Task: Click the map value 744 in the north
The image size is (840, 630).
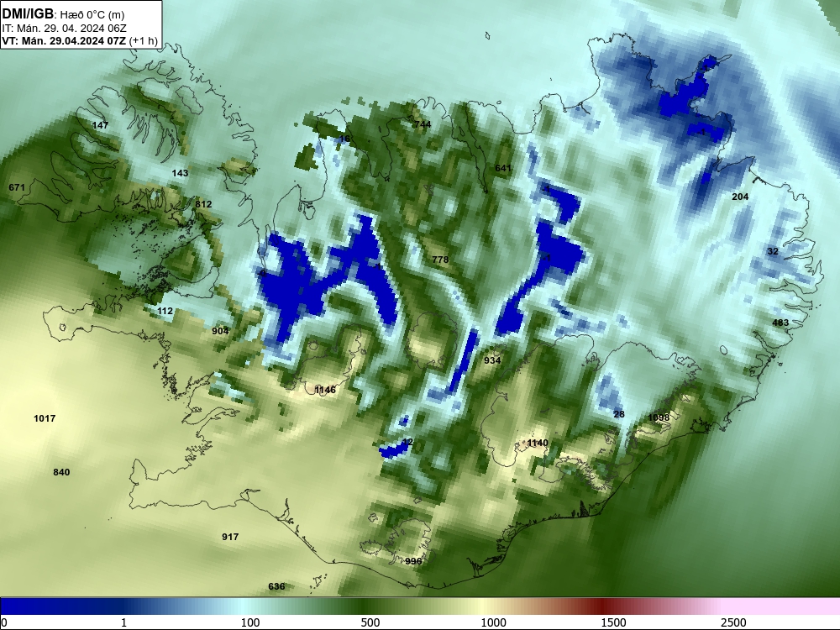Action: (x=423, y=124)
